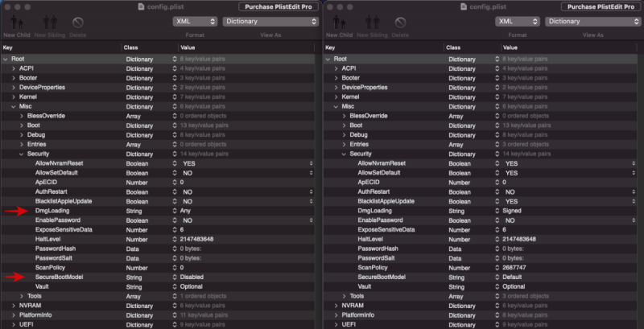
Task: Expand ACPI node in left window
Action: tap(13, 68)
